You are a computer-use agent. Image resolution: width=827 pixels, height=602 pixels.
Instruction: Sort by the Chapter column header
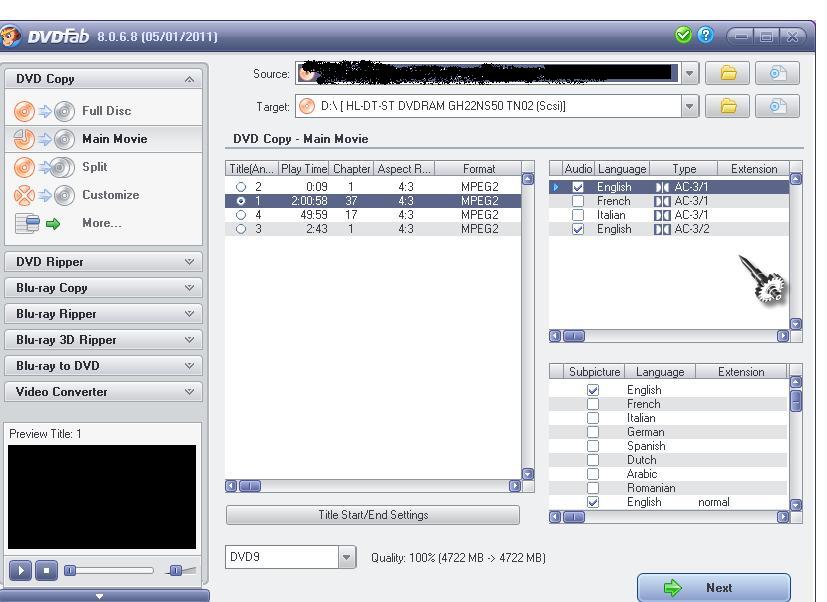pos(351,169)
